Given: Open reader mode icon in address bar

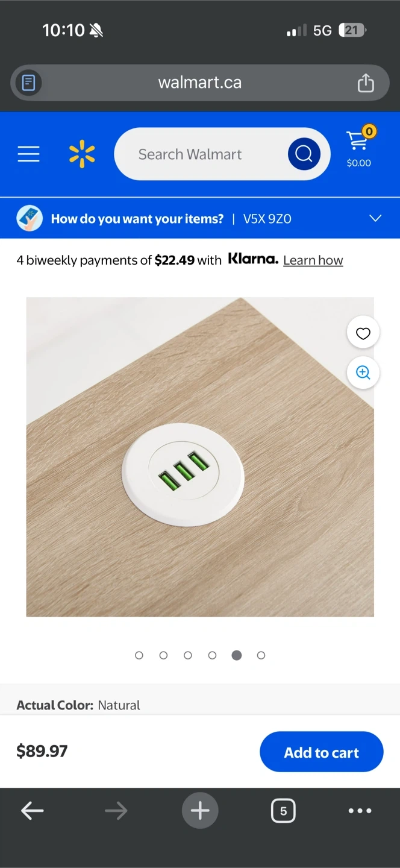Looking at the screenshot, I should (28, 83).
